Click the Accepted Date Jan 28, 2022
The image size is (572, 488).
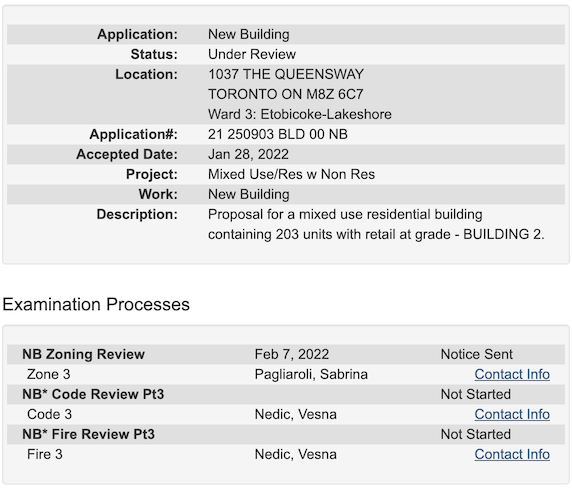click(248, 154)
